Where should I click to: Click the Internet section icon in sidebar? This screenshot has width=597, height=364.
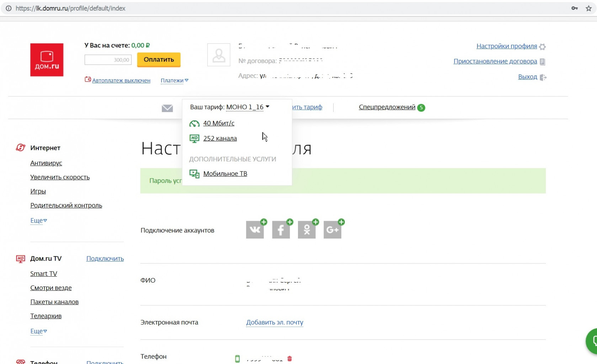tap(21, 148)
